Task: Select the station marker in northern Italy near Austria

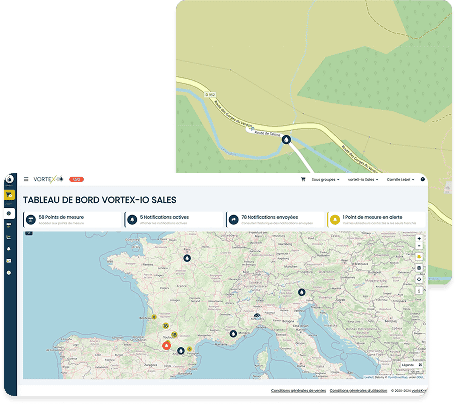Action: [x=302, y=292]
